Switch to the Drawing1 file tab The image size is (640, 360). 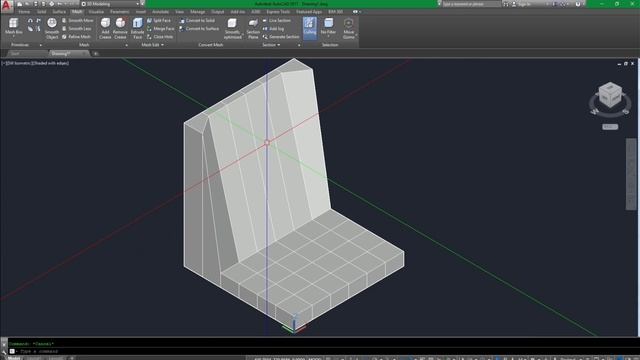tap(69, 53)
